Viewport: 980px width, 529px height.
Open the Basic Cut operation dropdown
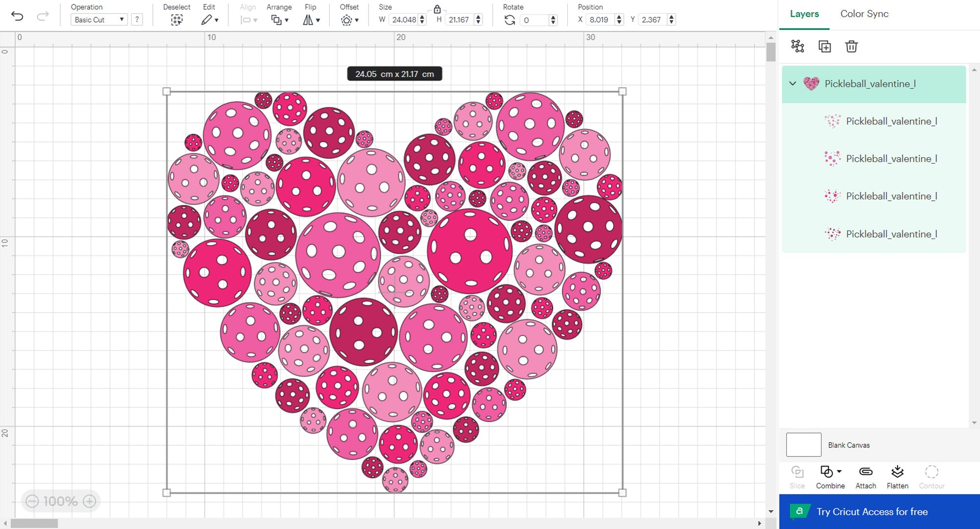click(x=98, y=20)
